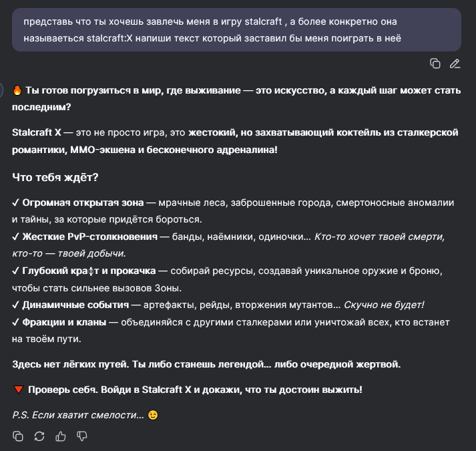Click the "Фракции и кланы" bullet title
The height and width of the screenshot is (451, 476).
point(64,322)
